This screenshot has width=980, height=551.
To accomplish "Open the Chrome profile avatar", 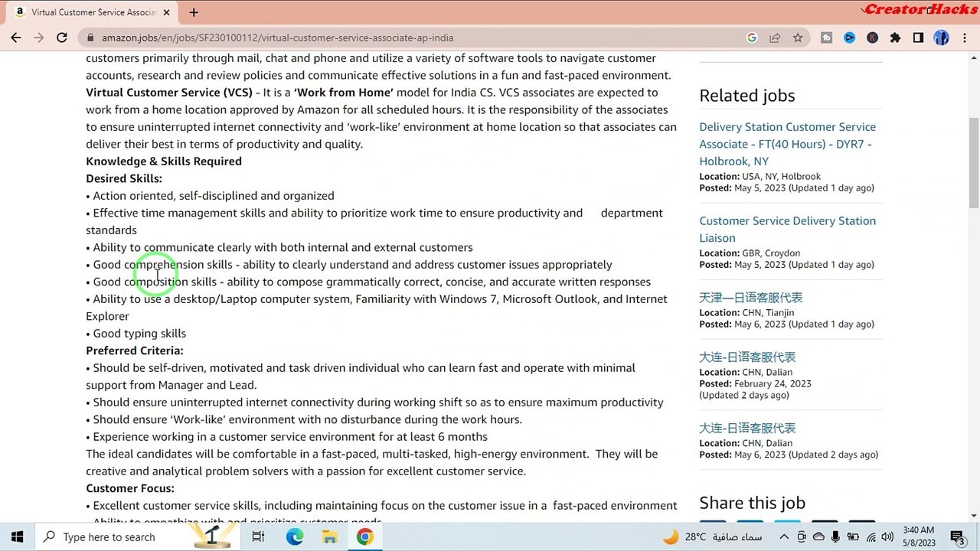I will 941,37.
